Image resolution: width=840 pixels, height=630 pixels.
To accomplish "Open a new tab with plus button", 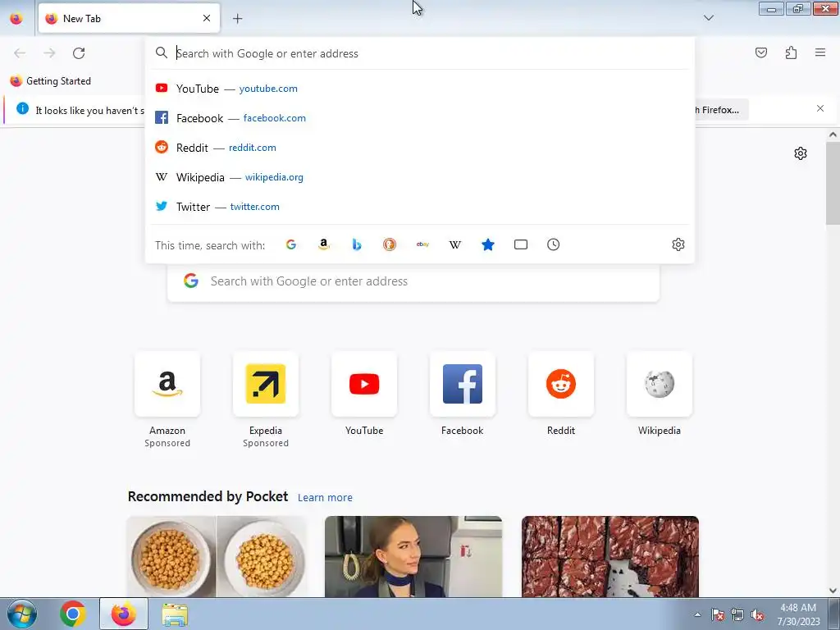I will coord(237,19).
